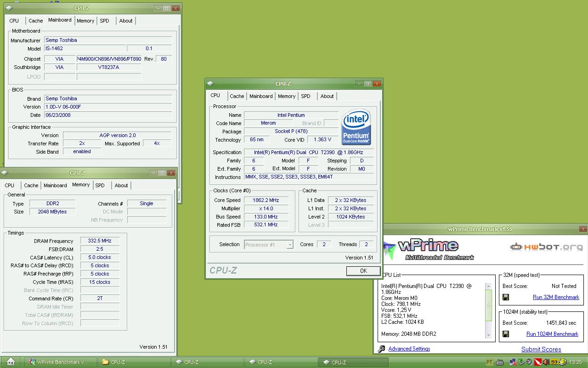
Task: Click the Channels value Single
Action: (x=147, y=203)
